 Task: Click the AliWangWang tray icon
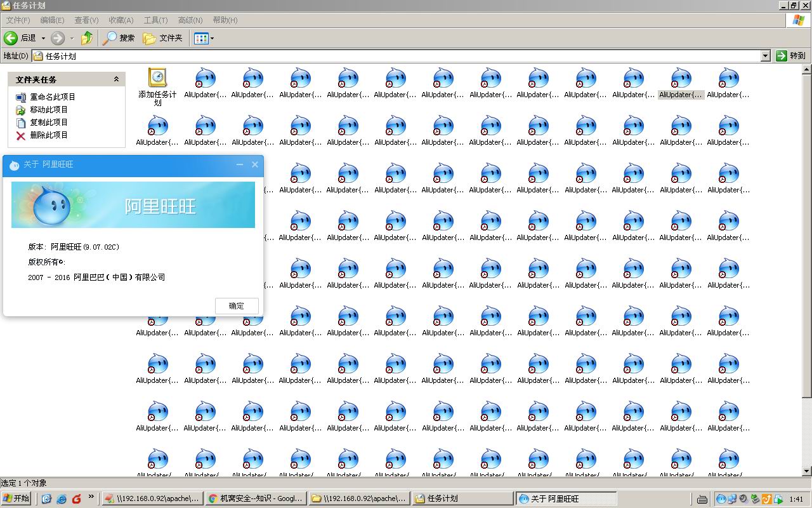pyautogui.click(x=721, y=498)
